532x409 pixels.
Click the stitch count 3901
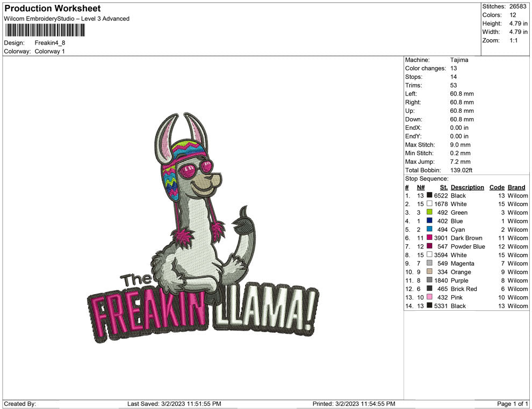[441, 238]
